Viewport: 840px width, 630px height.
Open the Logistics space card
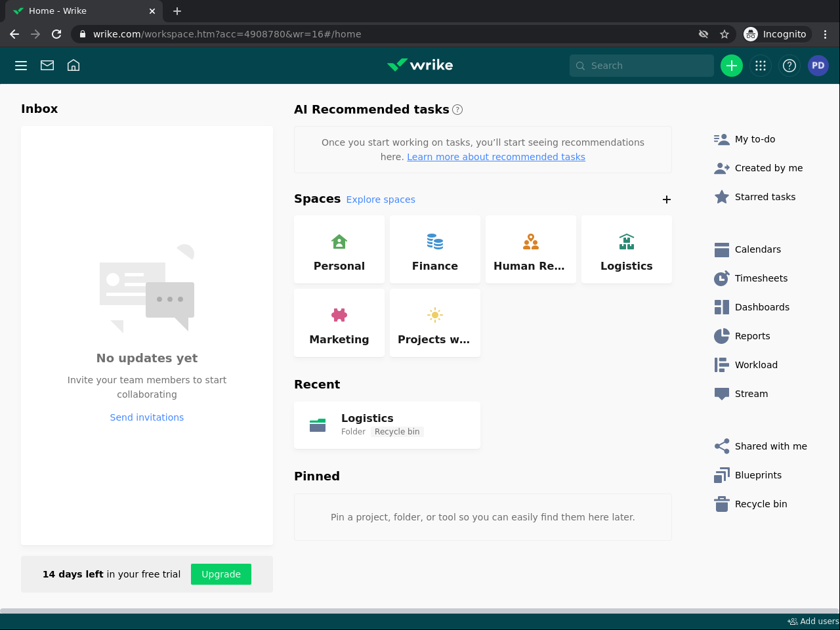coord(627,249)
